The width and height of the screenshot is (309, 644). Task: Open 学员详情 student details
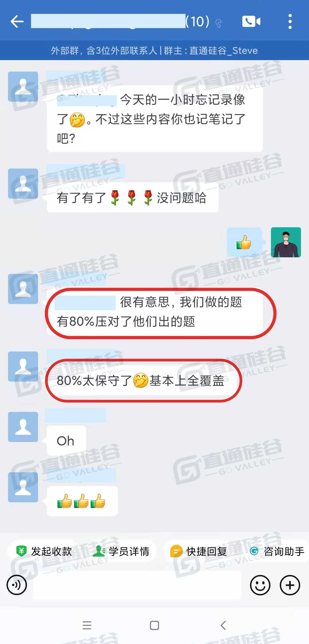pyautogui.click(x=121, y=551)
